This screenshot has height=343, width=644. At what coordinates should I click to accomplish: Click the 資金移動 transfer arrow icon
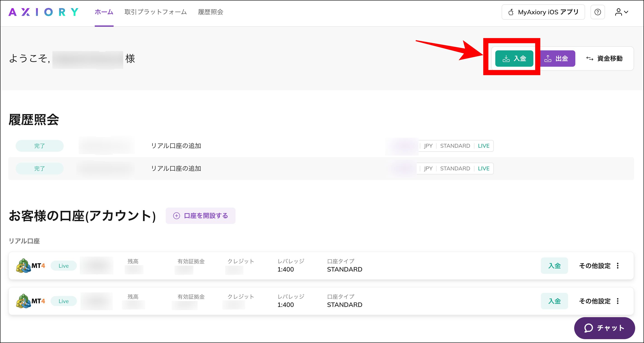click(x=590, y=58)
